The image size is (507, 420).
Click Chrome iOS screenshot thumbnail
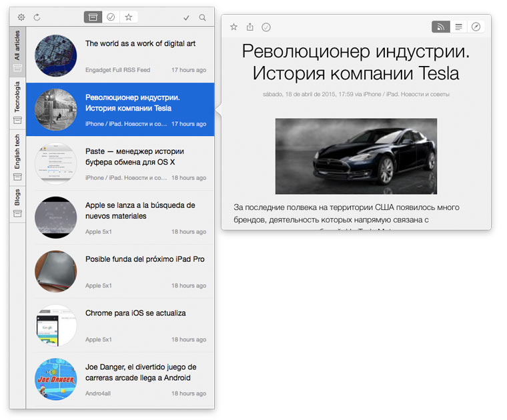56,325
